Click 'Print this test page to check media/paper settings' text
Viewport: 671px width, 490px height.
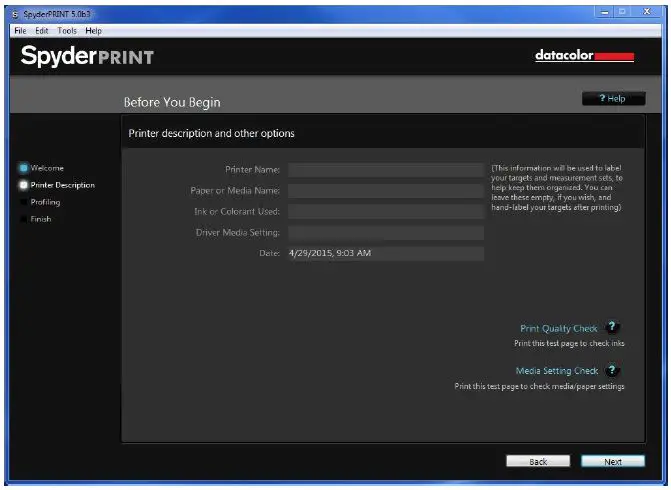click(539, 386)
